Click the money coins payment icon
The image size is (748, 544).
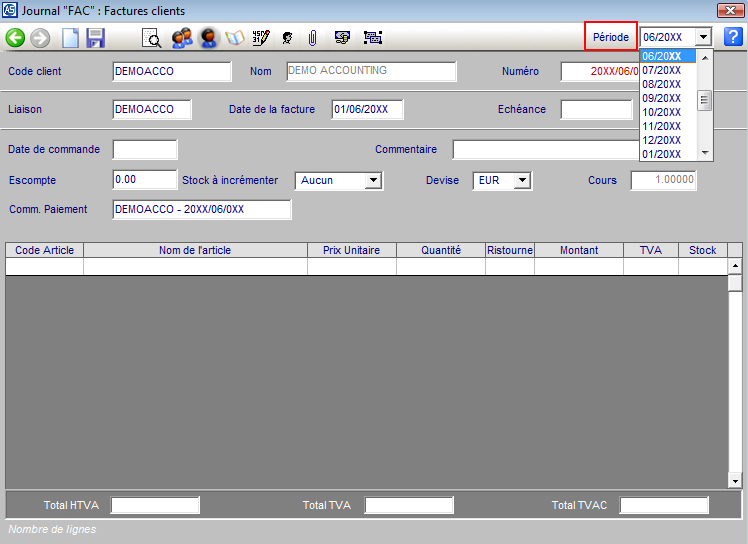point(342,37)
